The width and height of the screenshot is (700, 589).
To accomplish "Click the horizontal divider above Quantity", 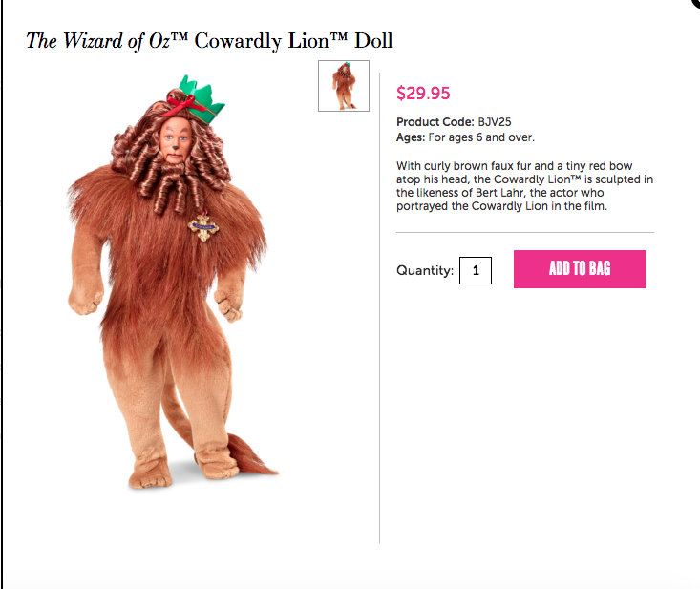I will point(525,233).
